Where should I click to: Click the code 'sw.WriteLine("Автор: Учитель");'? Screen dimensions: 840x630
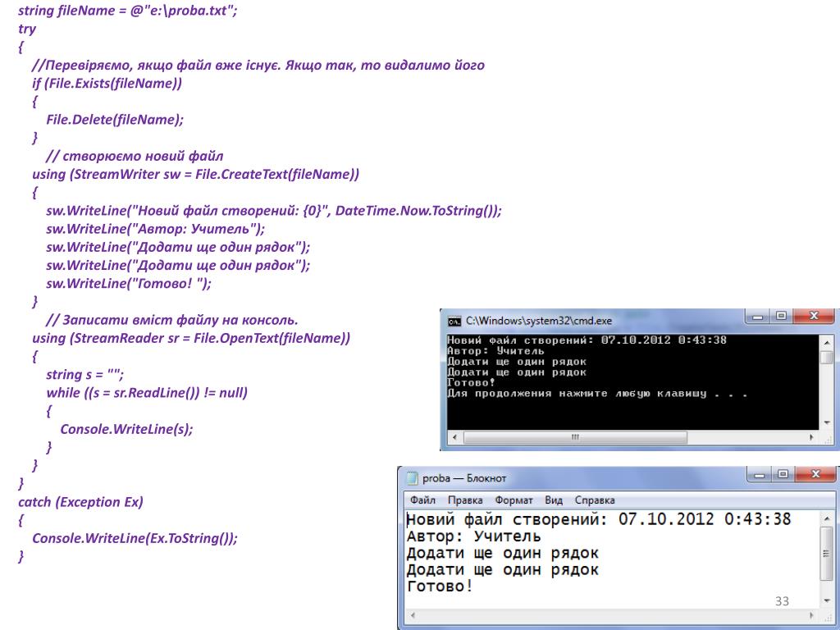point(155,229)
